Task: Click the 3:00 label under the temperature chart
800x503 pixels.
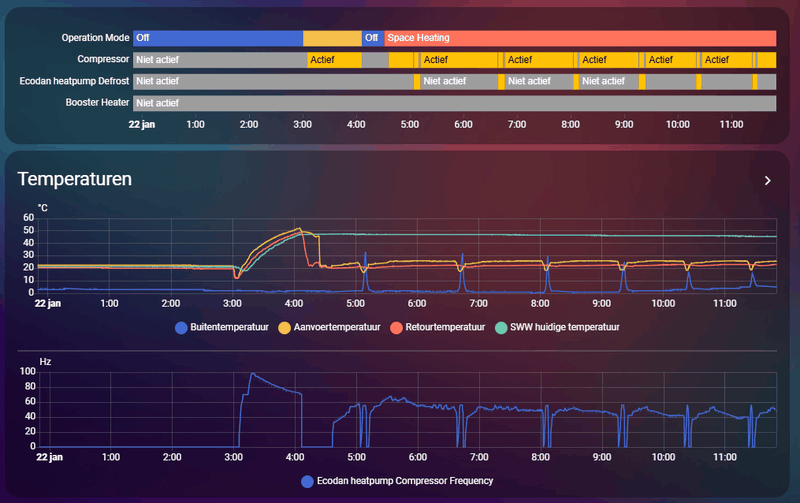Action: [x=232, y=304]
